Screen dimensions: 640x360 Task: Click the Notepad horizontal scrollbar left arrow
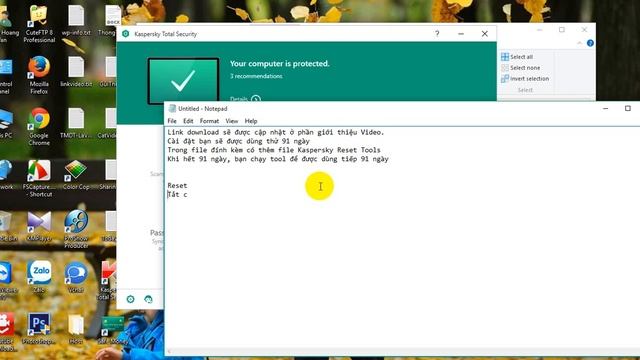169,352
